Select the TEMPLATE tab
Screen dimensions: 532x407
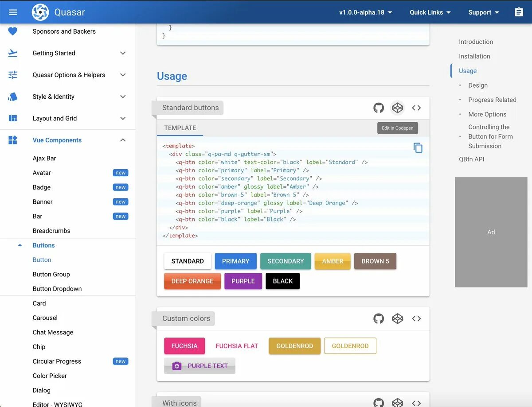click(180, 128)
